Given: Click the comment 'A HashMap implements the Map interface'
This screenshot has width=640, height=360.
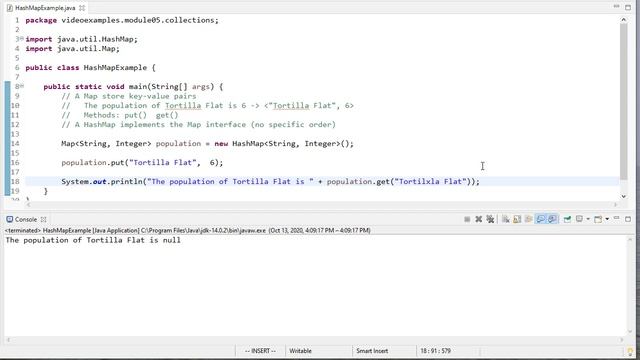Looking at the screenshot, I should click(198, 124).
